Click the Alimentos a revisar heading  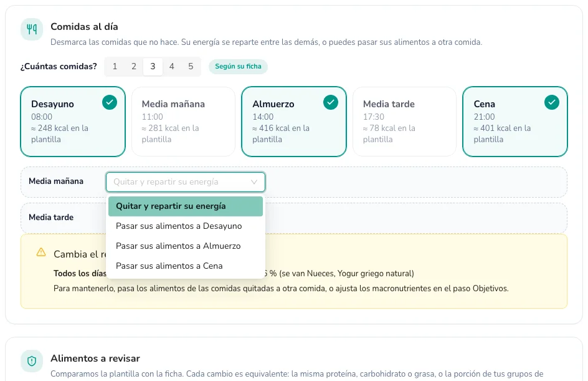click(95, 359)
